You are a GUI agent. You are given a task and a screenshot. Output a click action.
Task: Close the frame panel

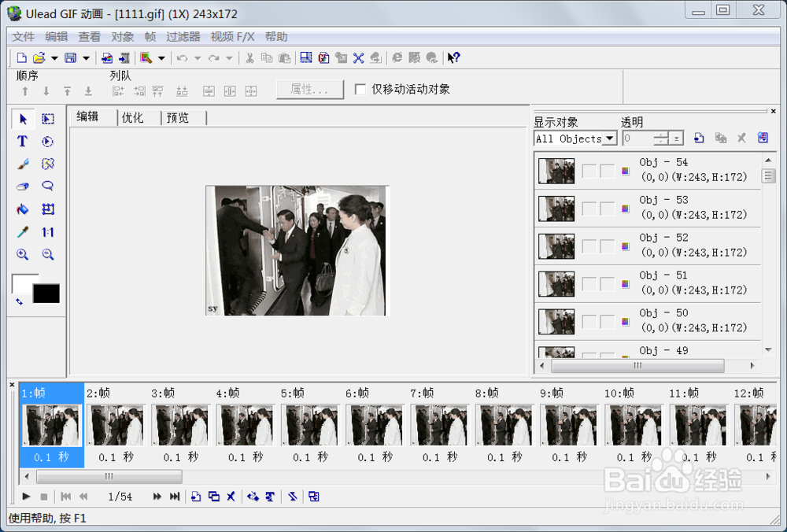point(12,385)
